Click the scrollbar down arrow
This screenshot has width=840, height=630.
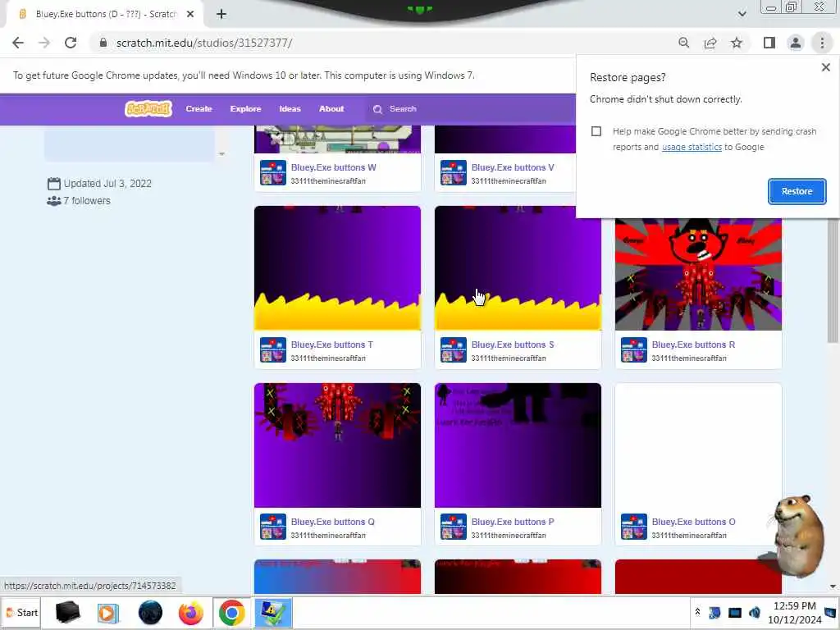pos(833,587)
